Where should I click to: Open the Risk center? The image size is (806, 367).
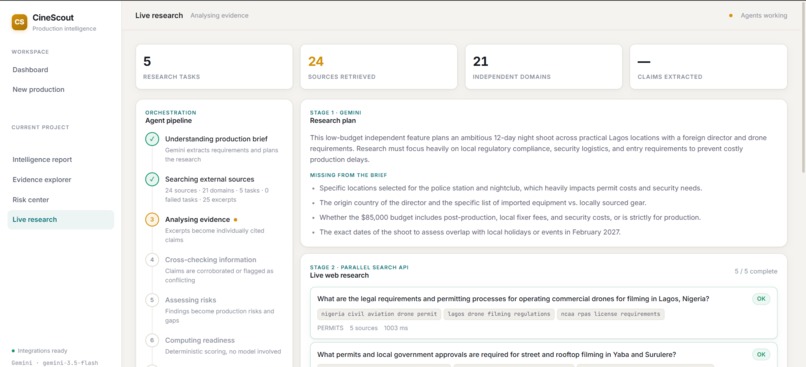(61, 199)
